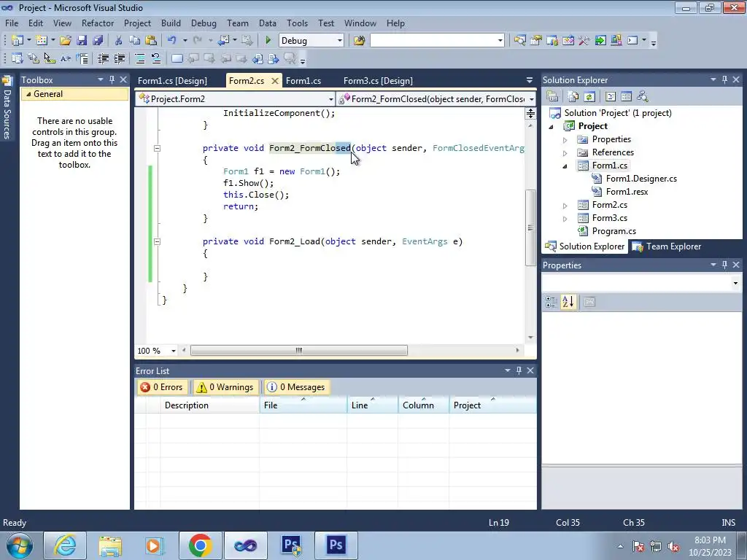Toggle auto-hide pin on Properties panel
Image resolution: width=747 pixels, height=560 pixels.
click(x=724, y=265)
